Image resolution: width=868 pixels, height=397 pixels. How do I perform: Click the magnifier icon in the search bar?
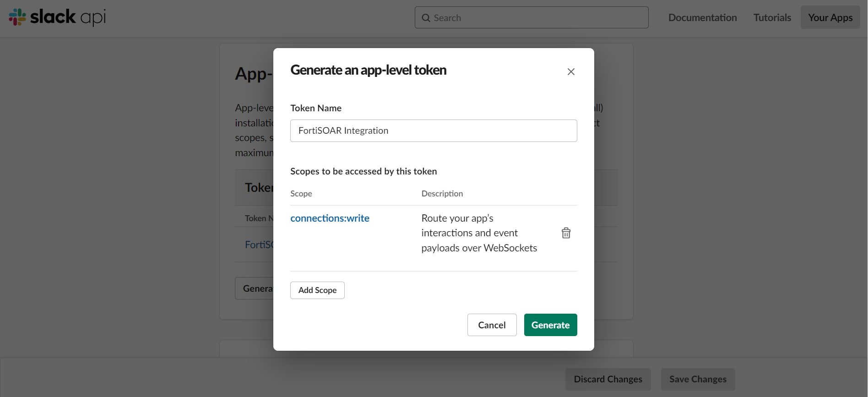point(426,18)
